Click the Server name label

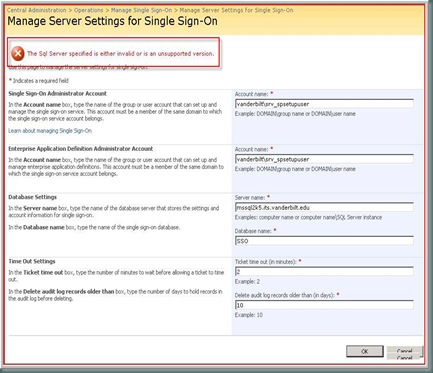point(252,197)
